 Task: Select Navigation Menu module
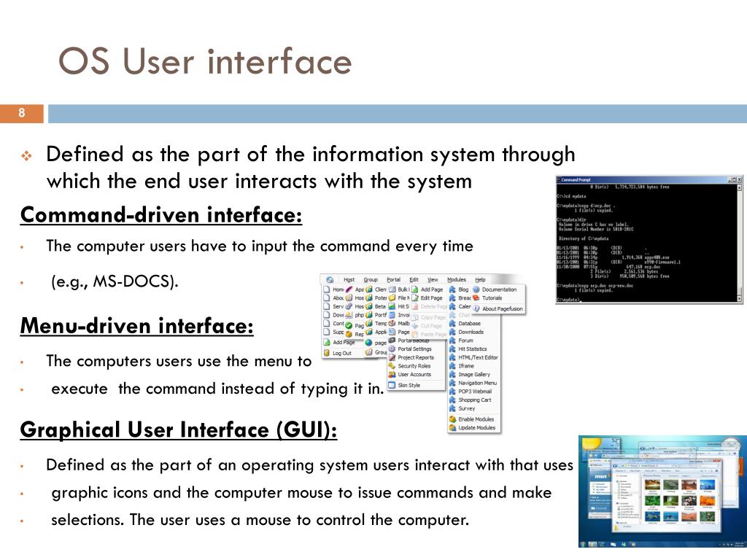[x=477, y=383]
